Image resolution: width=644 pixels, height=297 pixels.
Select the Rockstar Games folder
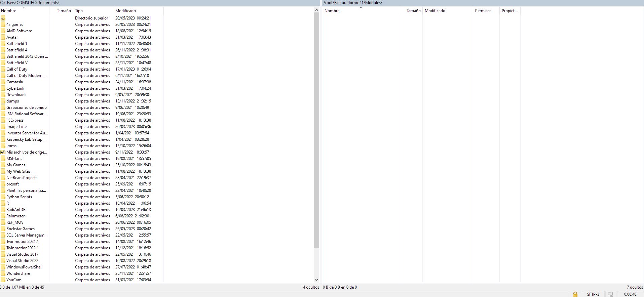pos(21,229)
